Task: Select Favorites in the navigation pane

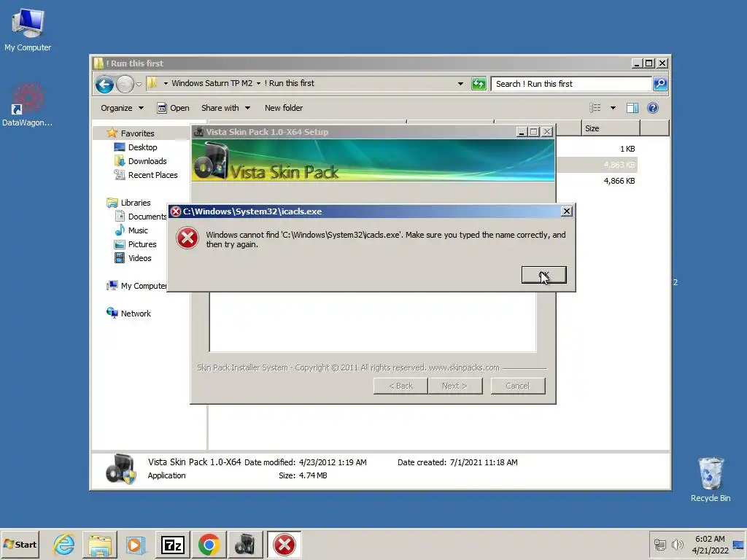Action: click(x=137, y=133)
